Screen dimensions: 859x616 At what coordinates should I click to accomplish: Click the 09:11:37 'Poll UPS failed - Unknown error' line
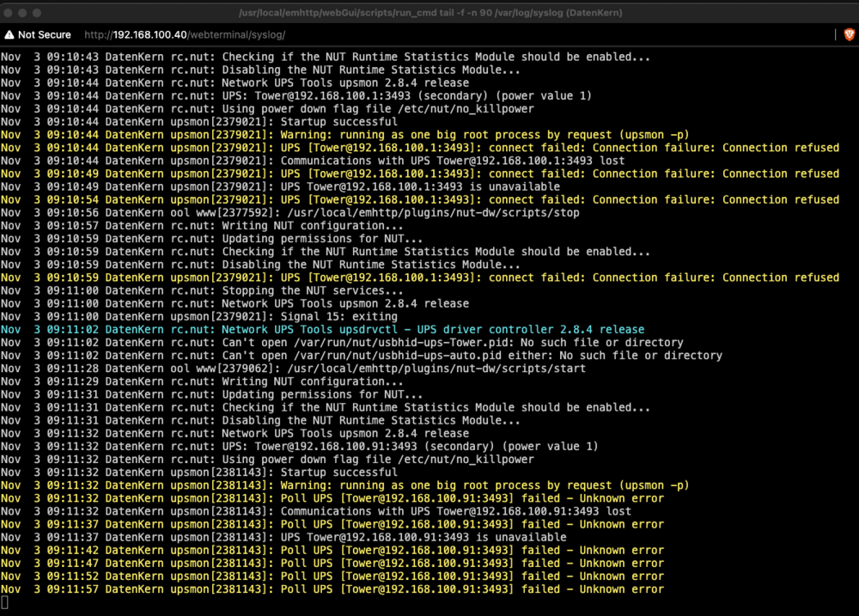point(332,524)
